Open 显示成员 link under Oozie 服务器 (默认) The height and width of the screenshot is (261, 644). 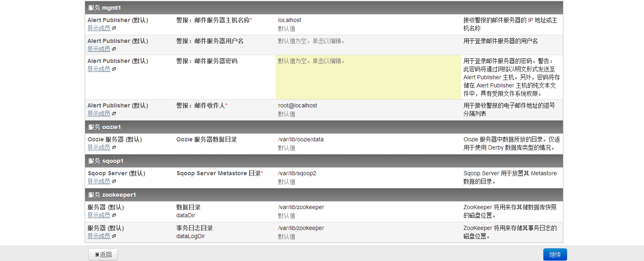[x=99, y=147]
